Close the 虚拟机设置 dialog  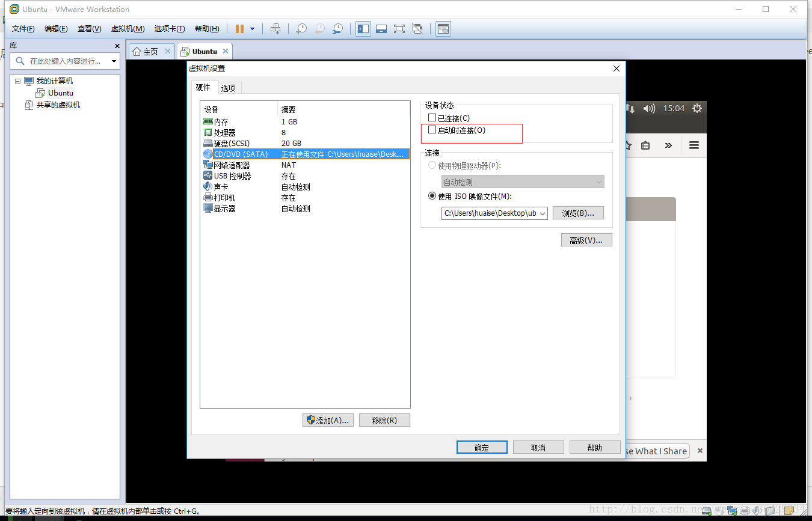[616, 69]
